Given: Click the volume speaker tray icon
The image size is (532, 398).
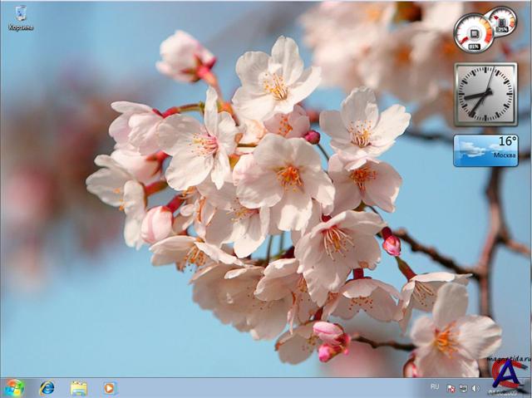Looking at the screenshot, I should coord(475,388).
